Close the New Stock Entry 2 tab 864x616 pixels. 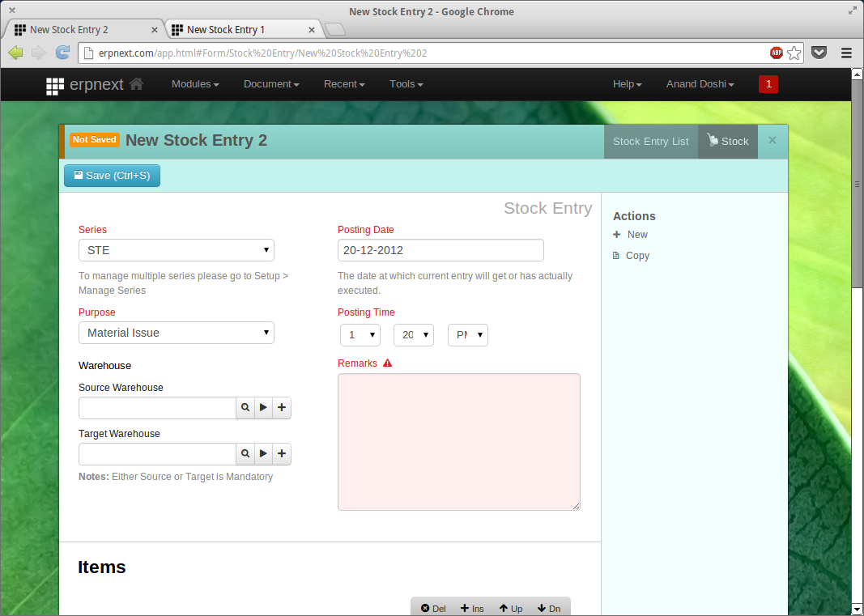point(155,30)
